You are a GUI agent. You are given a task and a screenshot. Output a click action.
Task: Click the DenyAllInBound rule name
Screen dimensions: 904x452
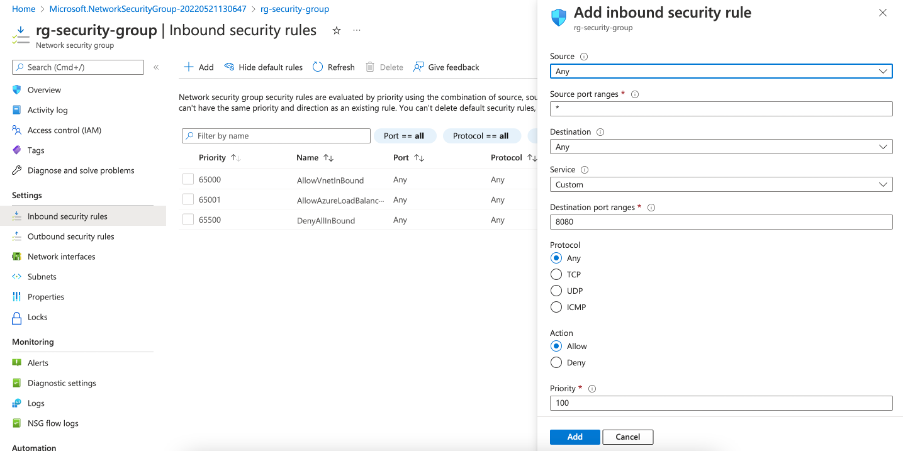click(x=326, y=221)
